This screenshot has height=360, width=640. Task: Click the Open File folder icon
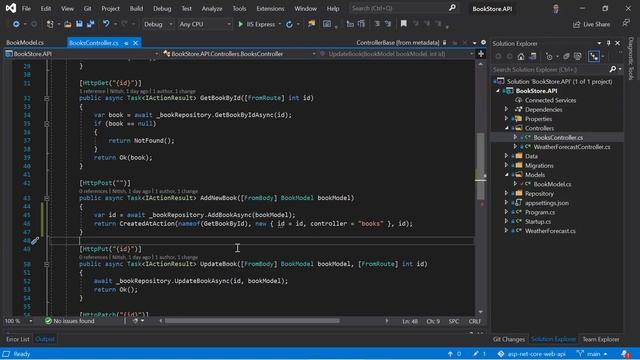(68, 24)
